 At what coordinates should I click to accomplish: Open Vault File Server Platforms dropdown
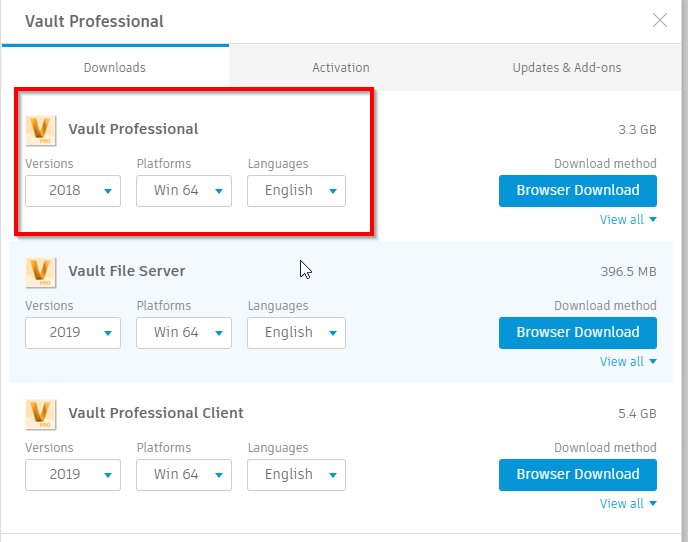point(184,333)
